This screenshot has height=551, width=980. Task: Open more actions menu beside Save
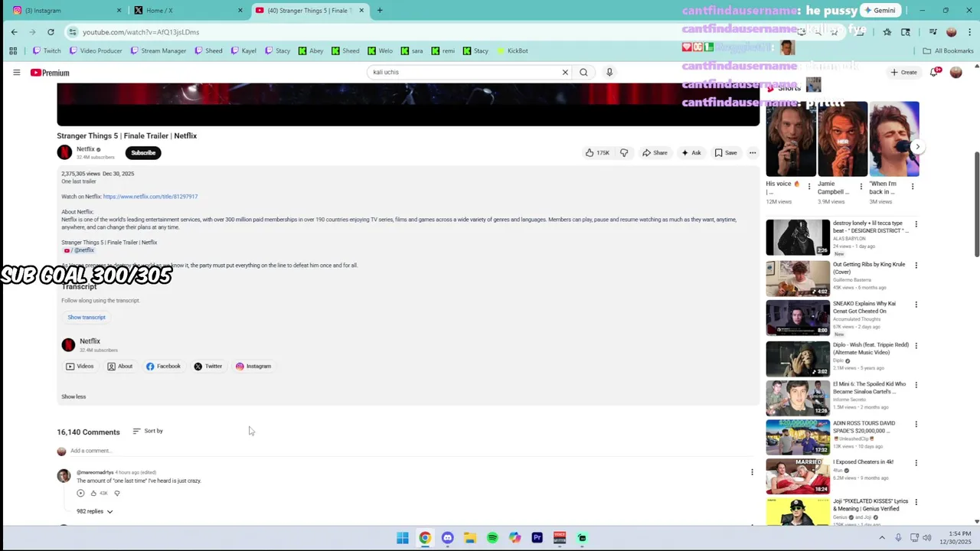[x=753, y=152]
